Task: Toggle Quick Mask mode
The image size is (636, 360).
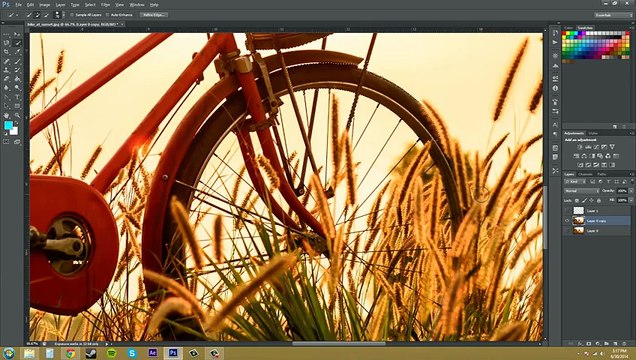Action: click(x=6, y=141)
